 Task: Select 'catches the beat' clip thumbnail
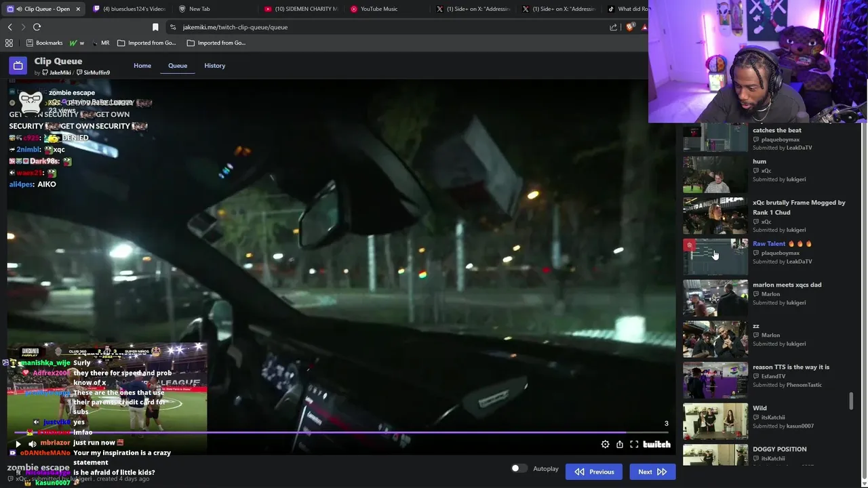point(715,138)
